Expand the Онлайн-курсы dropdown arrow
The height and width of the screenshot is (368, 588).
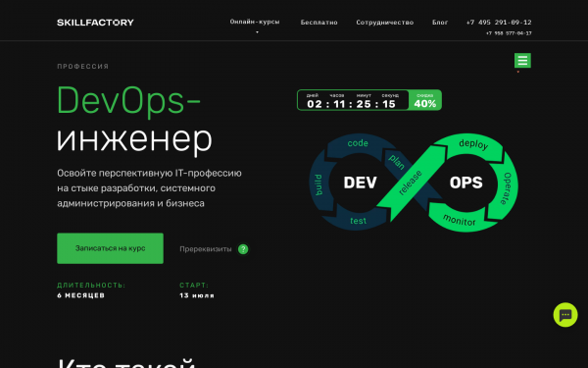[257, 32]
